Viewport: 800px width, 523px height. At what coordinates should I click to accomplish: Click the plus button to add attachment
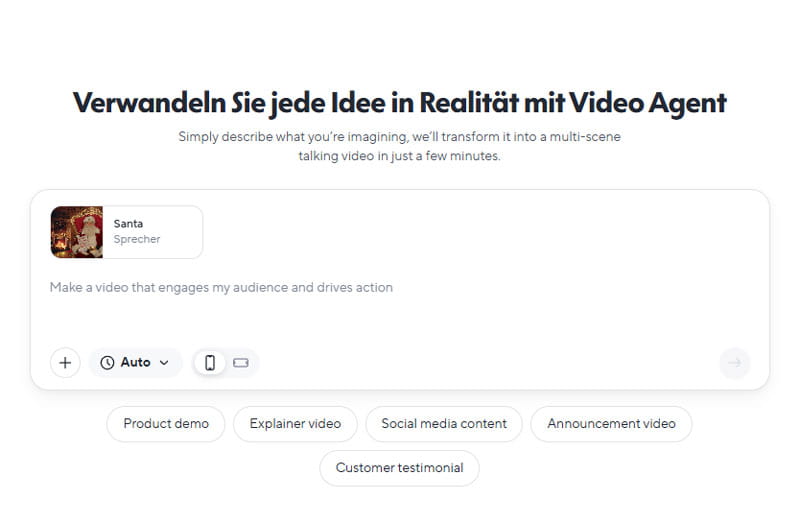[65, 363]
